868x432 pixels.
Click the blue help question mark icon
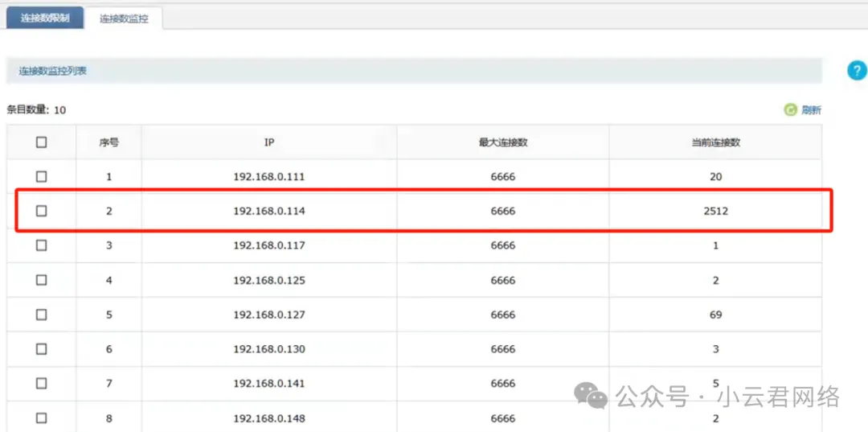pyautogui.click(x=857, y=71)
